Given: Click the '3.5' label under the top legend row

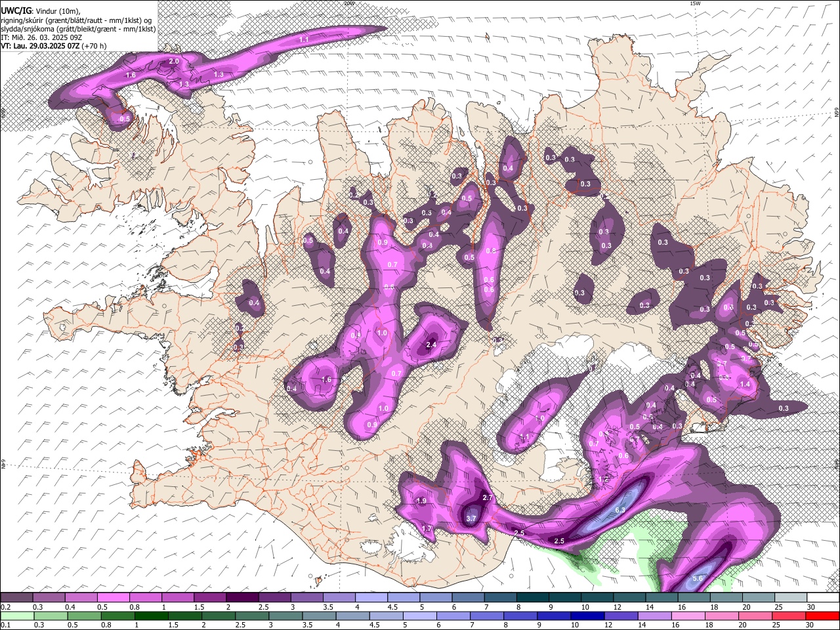Looking at the screenshot, I should coord(328,607).
